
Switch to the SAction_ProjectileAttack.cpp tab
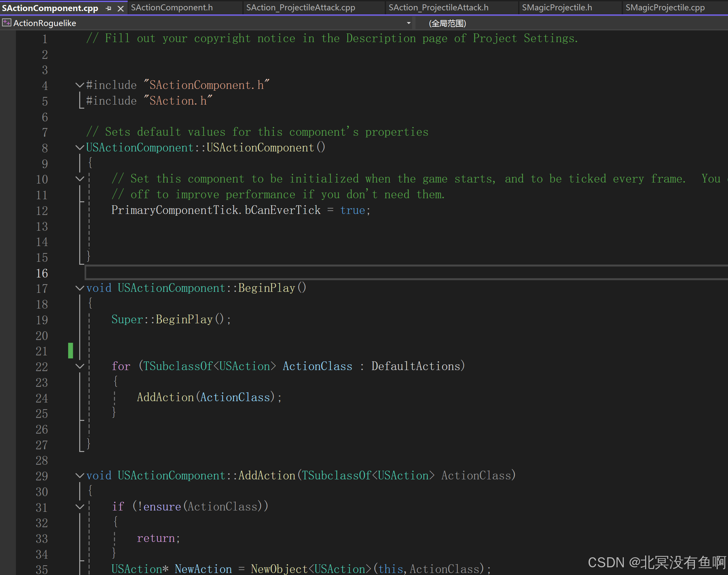tap(300, 7)
